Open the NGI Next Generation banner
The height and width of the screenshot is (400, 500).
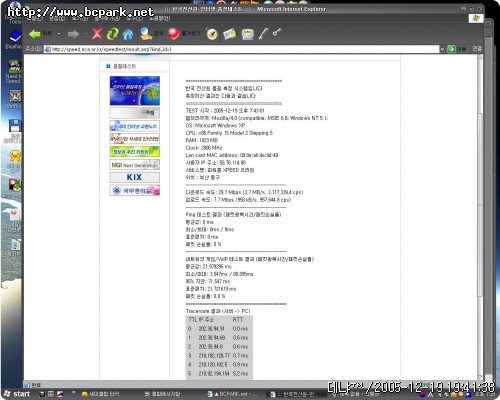(135, 165)
